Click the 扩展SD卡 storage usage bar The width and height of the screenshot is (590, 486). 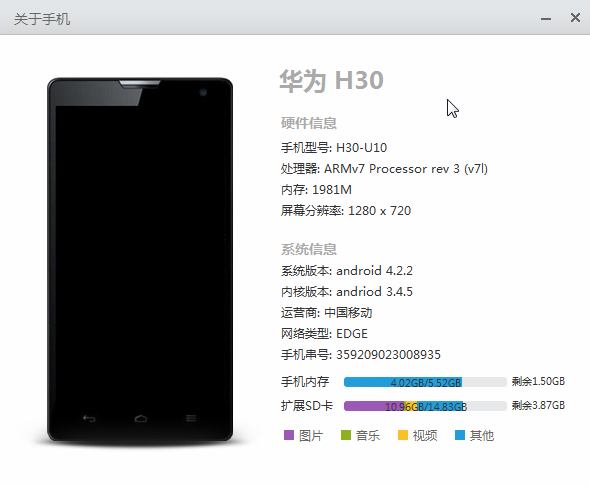tap(425, 406)
